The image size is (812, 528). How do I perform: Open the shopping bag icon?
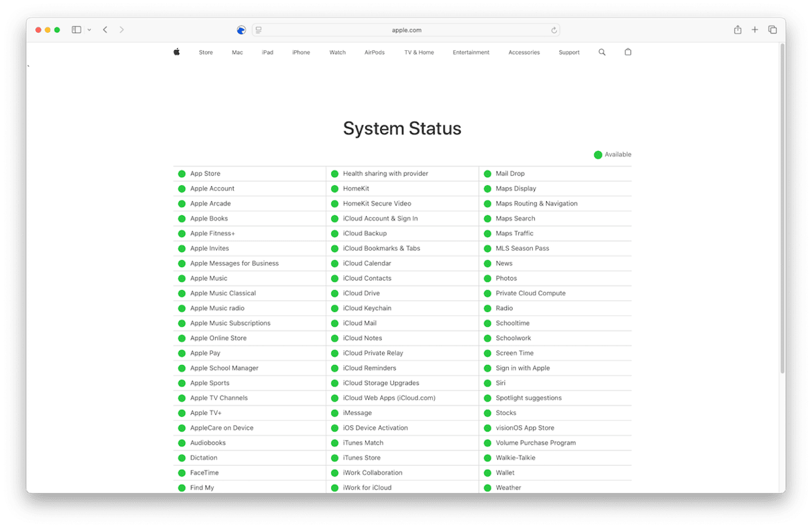point(628,52)
